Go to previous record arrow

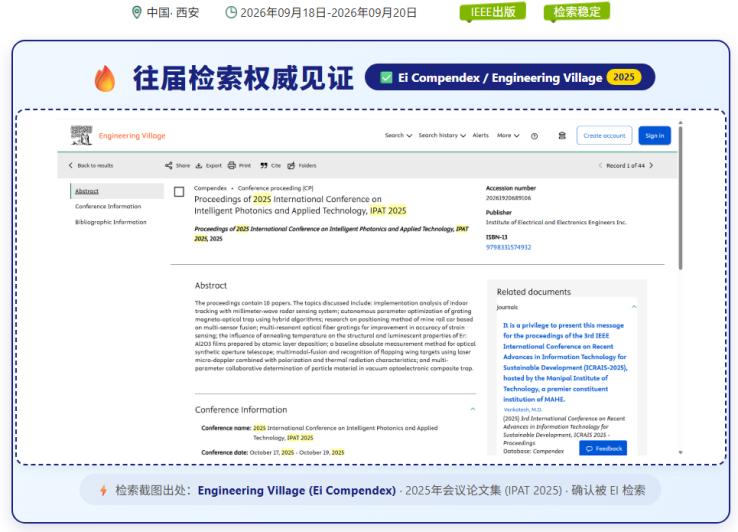tap(600, 165)
